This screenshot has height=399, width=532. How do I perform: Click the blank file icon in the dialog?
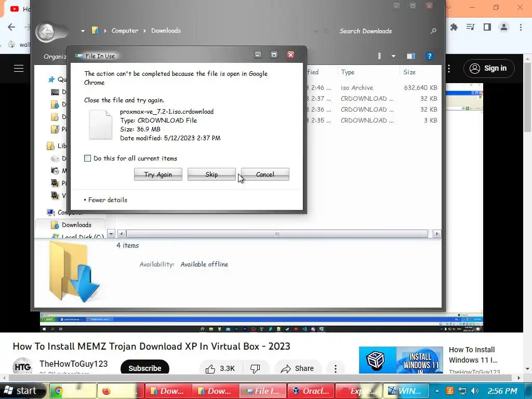click(100, 125)
